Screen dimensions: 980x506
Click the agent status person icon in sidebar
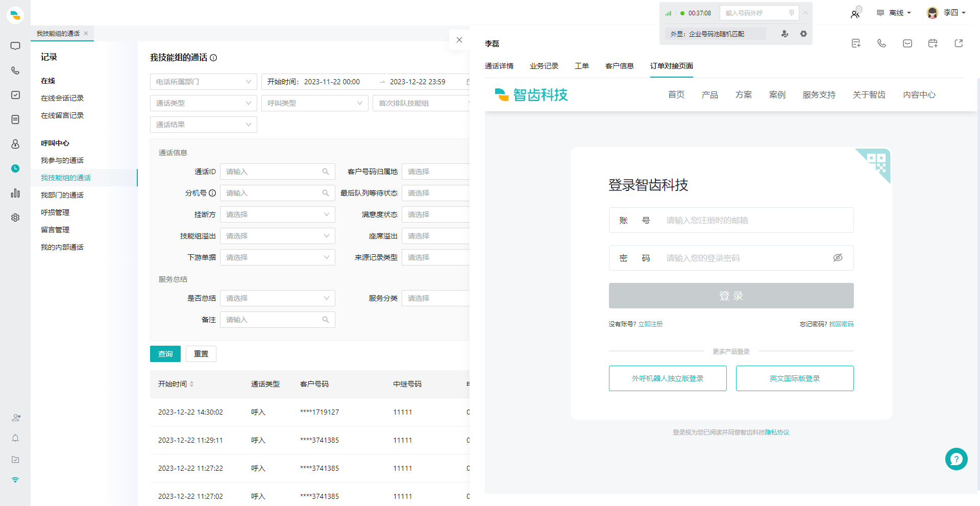coord(16,417)
